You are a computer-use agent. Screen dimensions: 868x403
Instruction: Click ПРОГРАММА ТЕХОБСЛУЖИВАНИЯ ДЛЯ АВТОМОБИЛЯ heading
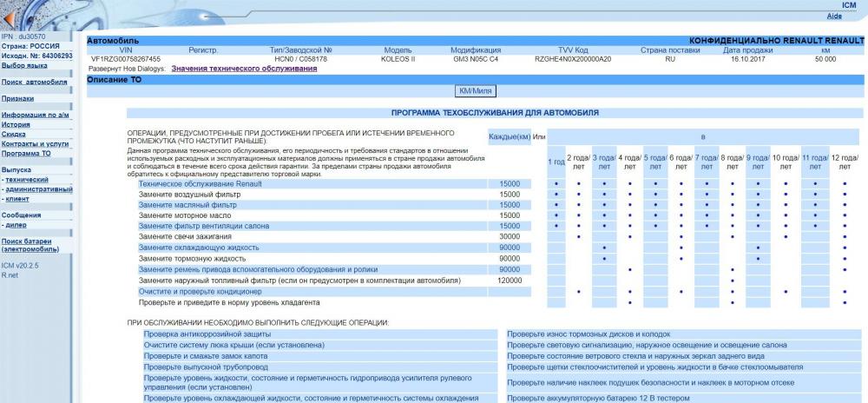[x=495, y=113]
